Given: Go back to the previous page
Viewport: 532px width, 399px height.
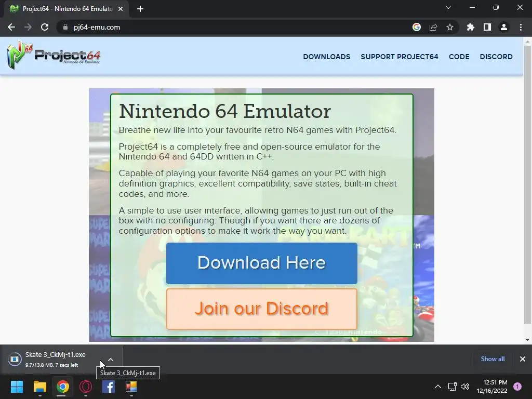Looking at the screenshot, I should coord(11,27).
